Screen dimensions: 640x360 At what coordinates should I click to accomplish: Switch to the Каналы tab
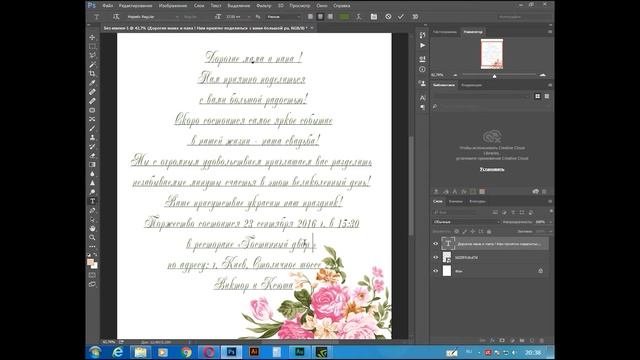(x=456, y=201)
